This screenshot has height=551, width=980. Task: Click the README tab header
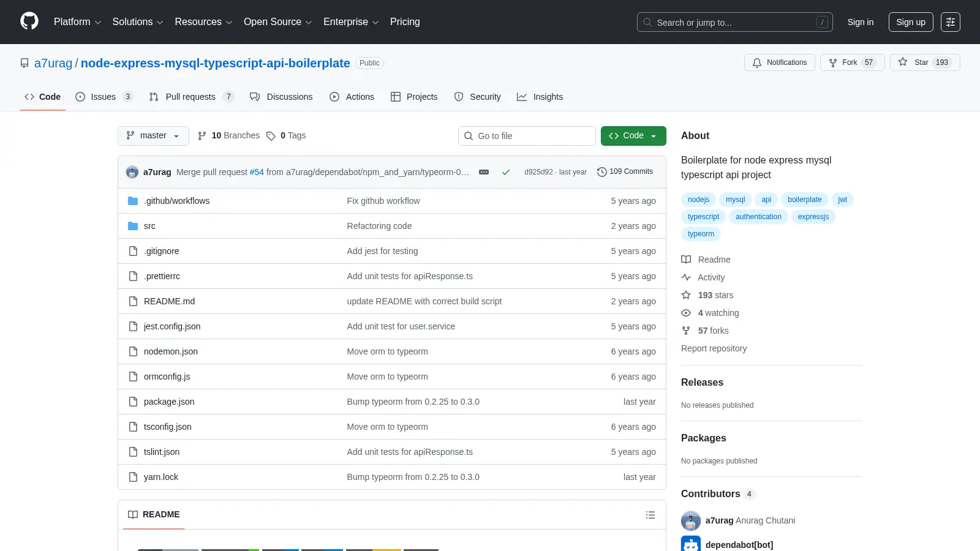154,515
